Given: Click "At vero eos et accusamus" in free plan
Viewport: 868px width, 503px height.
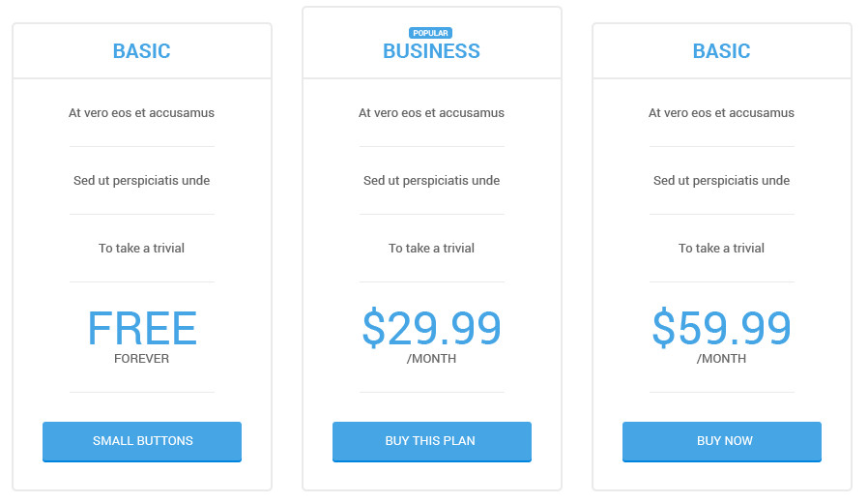Looking at the screenshot, I should pyautogui.click(x=141, y=113).
